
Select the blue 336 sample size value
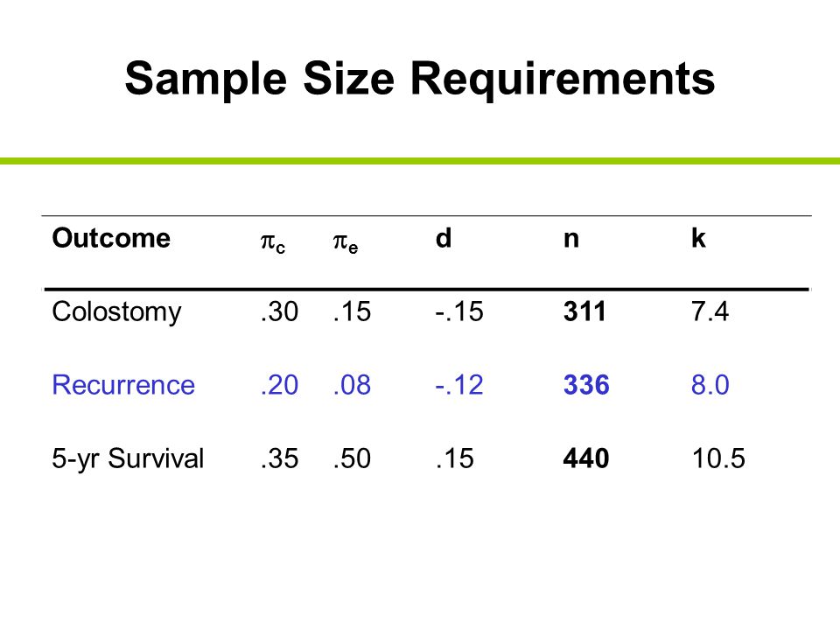[586, 385]
